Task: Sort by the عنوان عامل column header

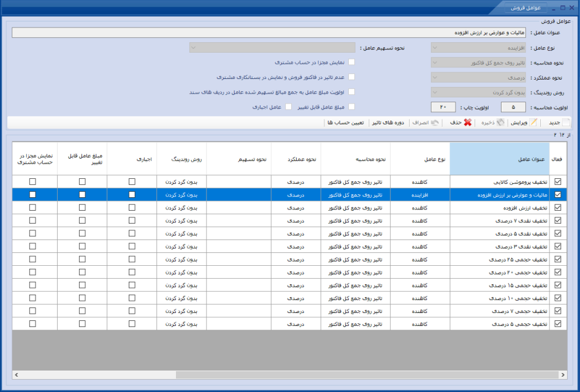Action: [x=499, y=159]
